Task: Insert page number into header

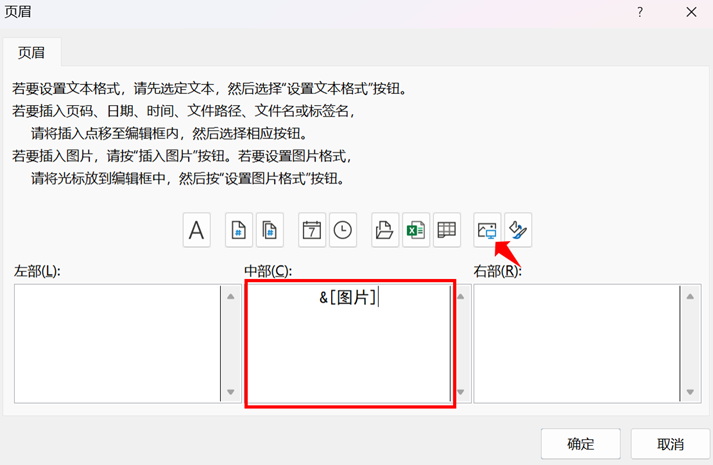Action: [x=239, y=231]
